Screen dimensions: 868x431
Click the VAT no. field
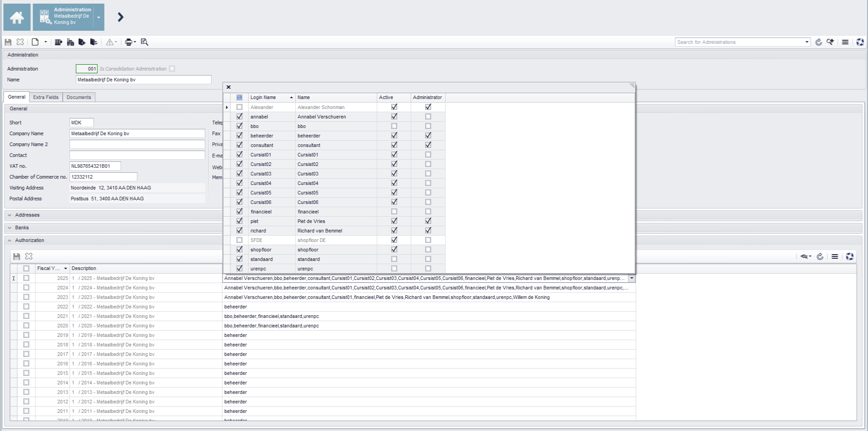pyautogui.click(x=95, y=166)
